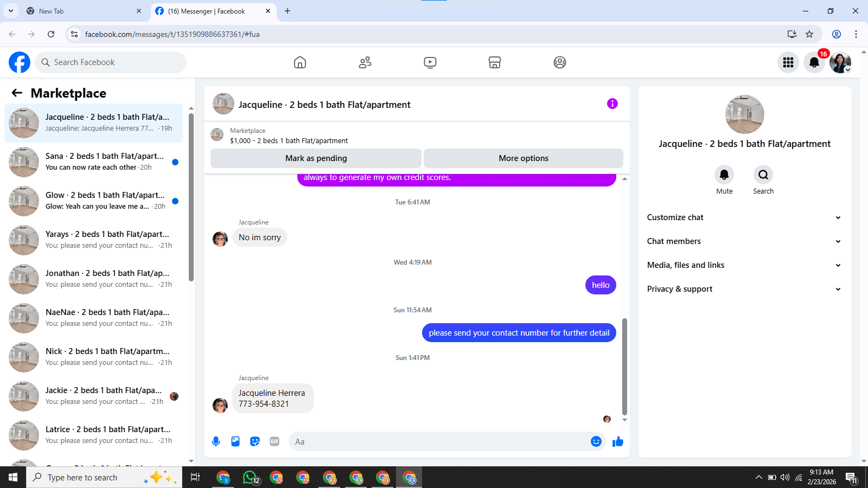The image size is (868, 488).
Task: Open the tab search dropdown in Chrome
Action: tap(11, 11)
